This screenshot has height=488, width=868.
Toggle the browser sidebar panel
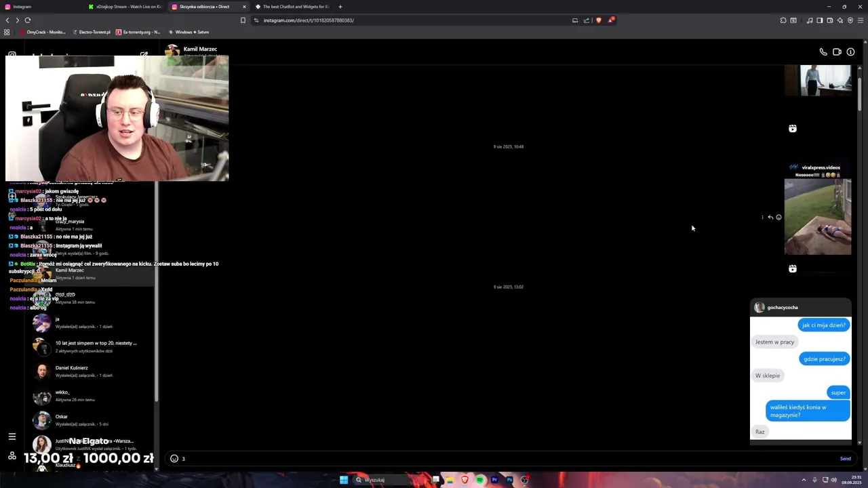click(x=819, y=20)
